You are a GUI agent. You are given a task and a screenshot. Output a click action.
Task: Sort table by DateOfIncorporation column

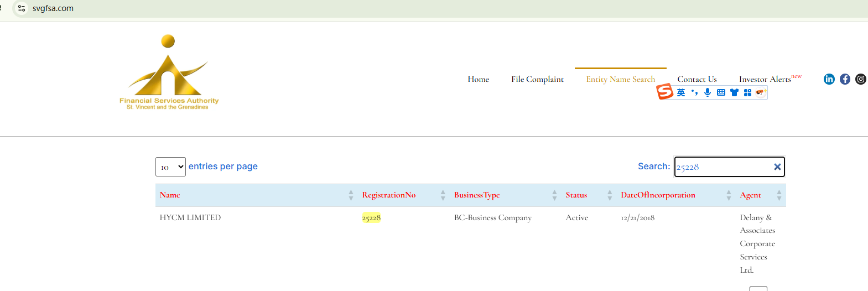pyautogui.click(x=676, y=195)
